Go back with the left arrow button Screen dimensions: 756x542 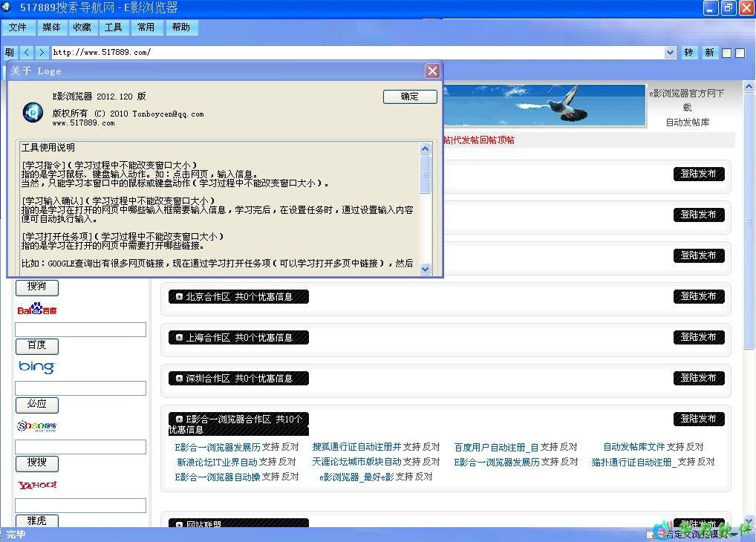(27, 52)
